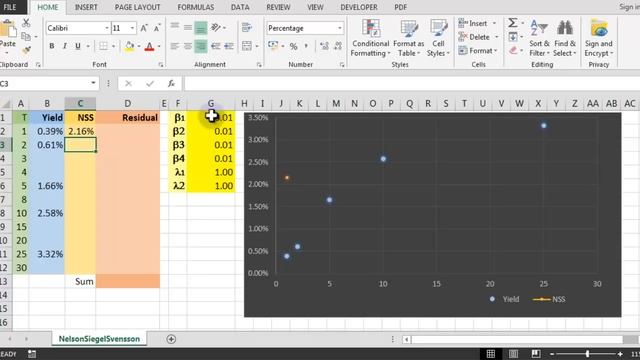
Task: Click Sign and Encrypt button
Action: [598, 38]
